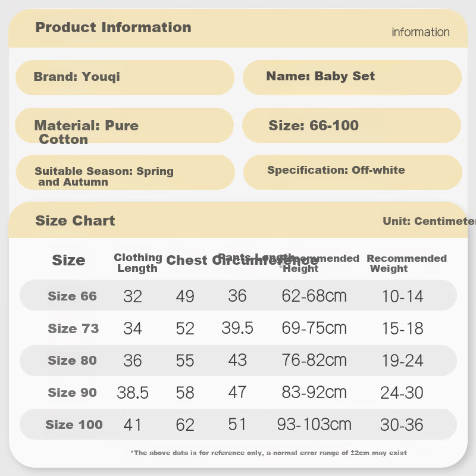The width and height of the screenshot is (476, 476).
Task: Click the Size 90 row label
Action: pos(72,393)
